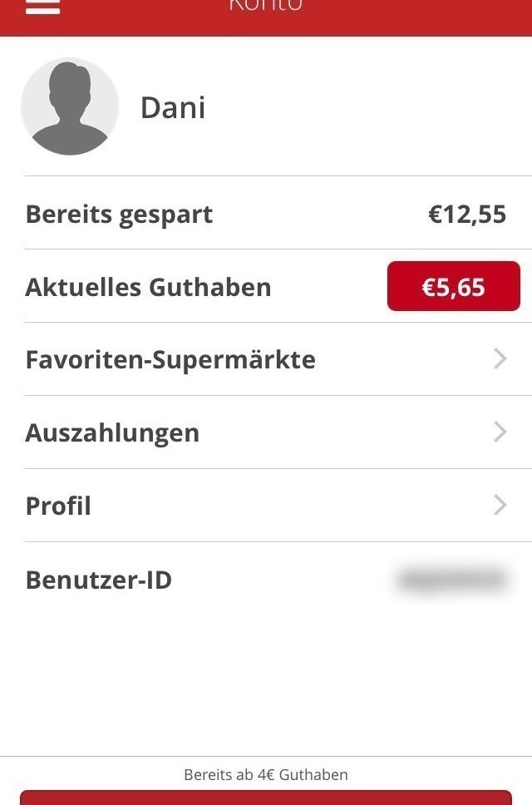Tap the red €5,65 balance badge

(x=454, y=286)
